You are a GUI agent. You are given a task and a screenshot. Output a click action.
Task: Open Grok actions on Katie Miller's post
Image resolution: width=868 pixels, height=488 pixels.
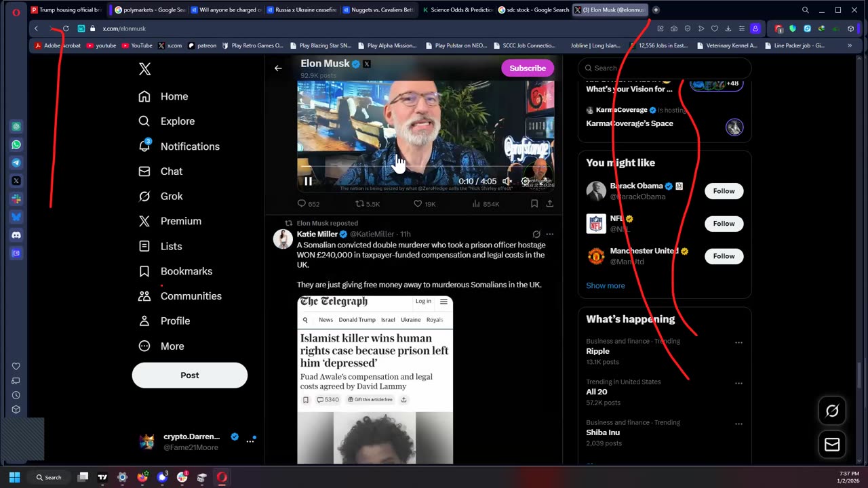(536, 234)
